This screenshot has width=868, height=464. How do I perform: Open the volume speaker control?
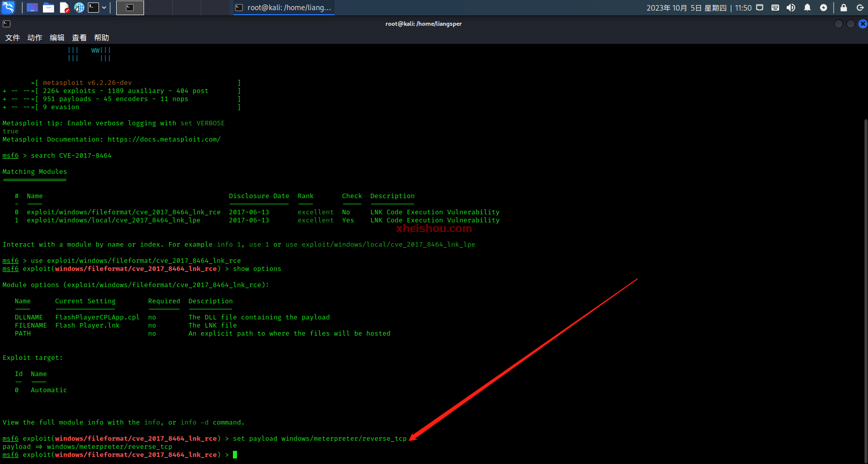(791, 8)
